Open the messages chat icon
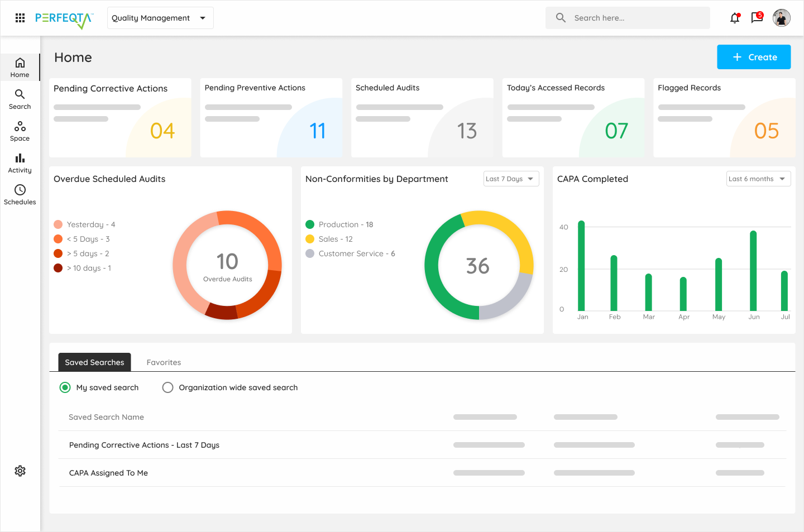Image resolution: width=804 pixels, height=532 pixels. click(757, 18)
